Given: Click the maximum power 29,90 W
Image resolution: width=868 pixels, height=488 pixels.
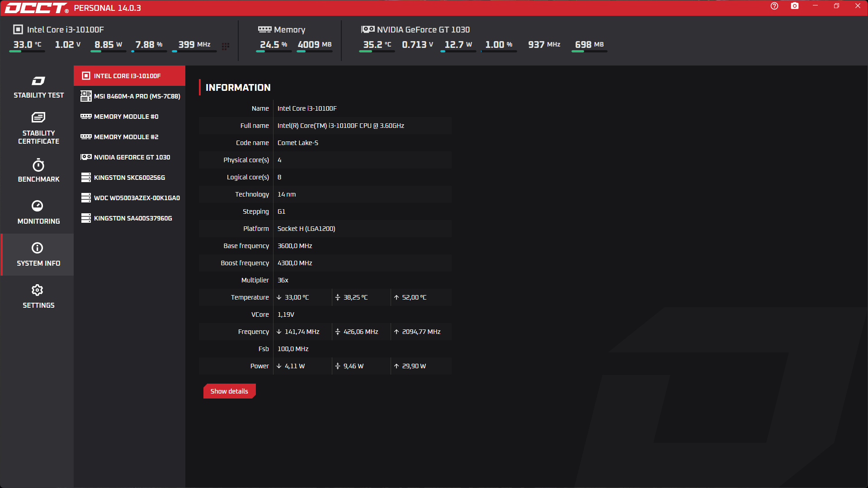Looking at the screenshot, I should (x=414, y=366).
